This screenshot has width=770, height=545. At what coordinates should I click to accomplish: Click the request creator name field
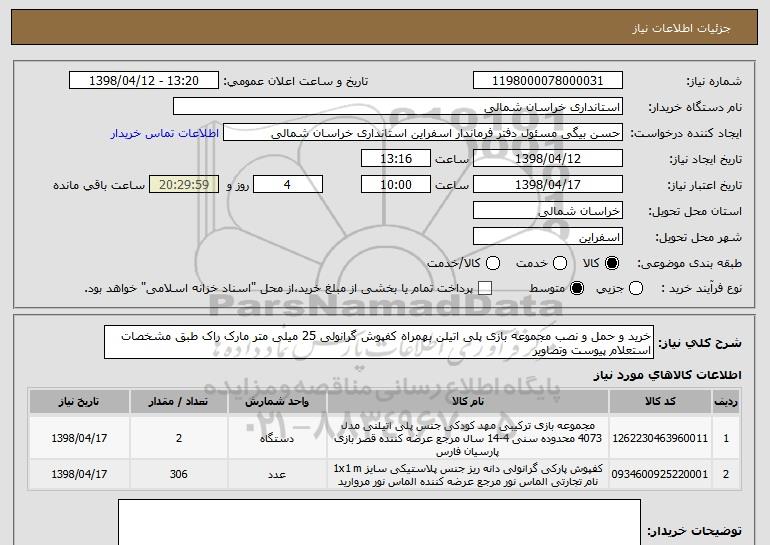423,133
